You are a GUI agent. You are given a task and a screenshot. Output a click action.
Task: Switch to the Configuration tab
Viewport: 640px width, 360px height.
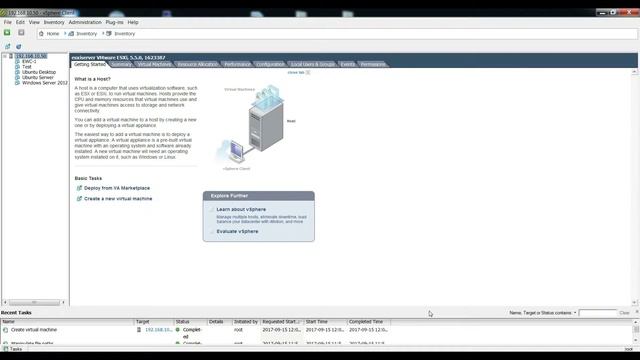click(270, 64)
